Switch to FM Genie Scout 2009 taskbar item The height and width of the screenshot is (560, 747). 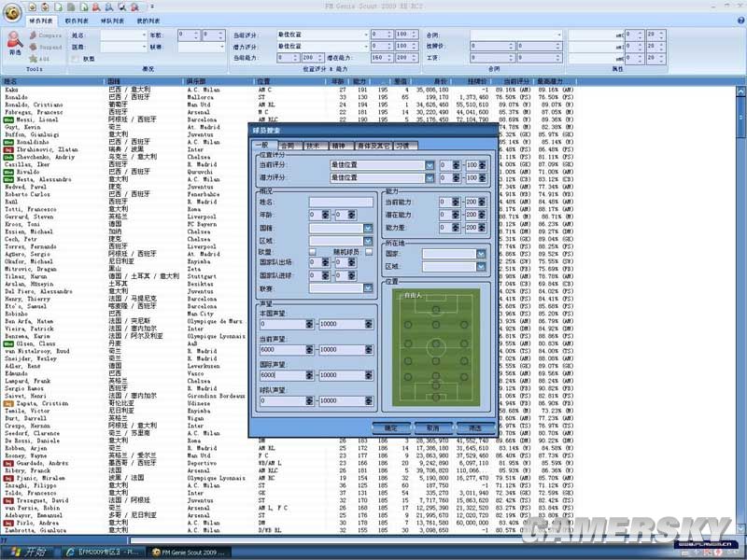click(x=189, y=553)
